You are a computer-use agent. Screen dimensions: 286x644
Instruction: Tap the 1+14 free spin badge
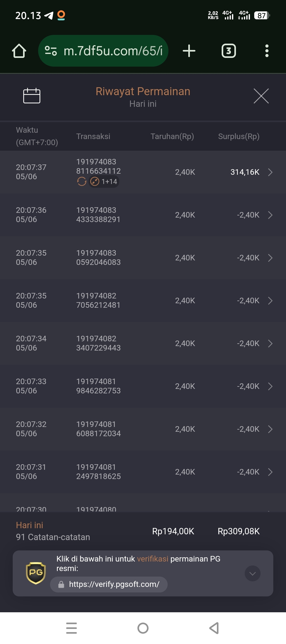coord(104,182)
